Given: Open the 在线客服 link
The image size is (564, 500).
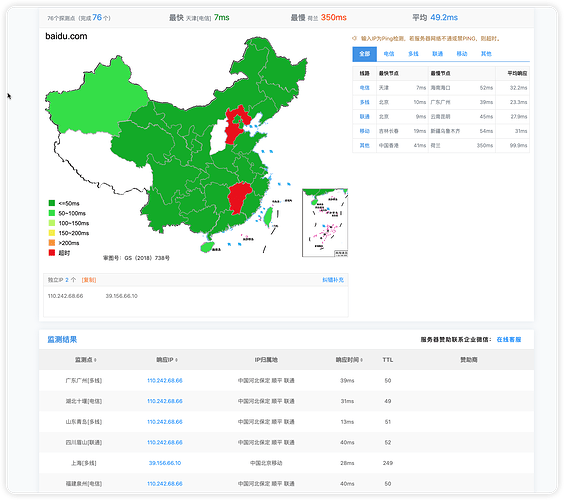Looking at the screenshot, I should click(509, 340).
